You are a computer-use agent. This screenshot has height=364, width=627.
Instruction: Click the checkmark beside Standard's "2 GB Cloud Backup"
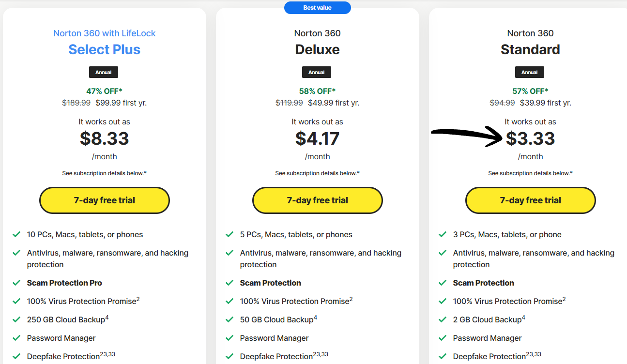pos(442,319)
